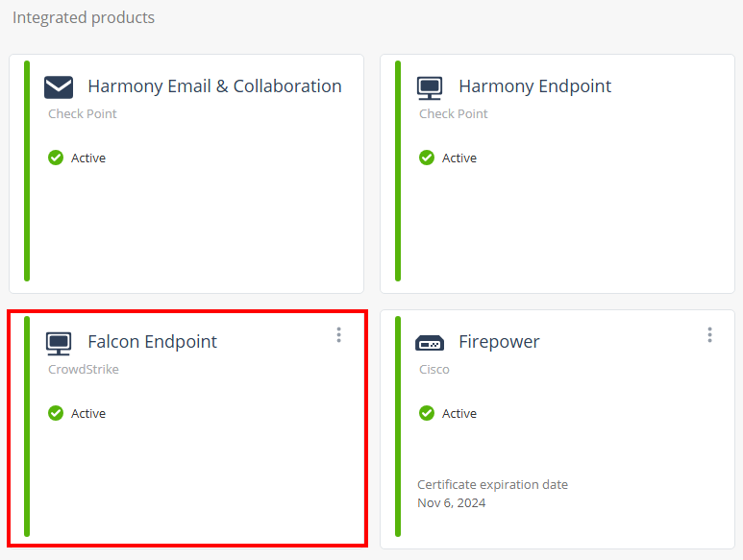Click the Harmony Email envelope icon
Viewport: 743px width, 560px height.
(x=59, y=87)
